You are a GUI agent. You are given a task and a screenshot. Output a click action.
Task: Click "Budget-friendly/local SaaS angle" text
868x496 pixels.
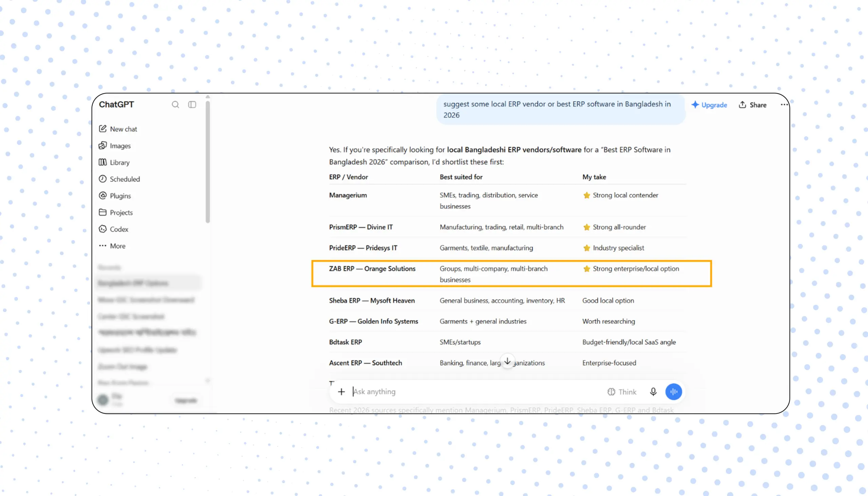pos(629,343)
